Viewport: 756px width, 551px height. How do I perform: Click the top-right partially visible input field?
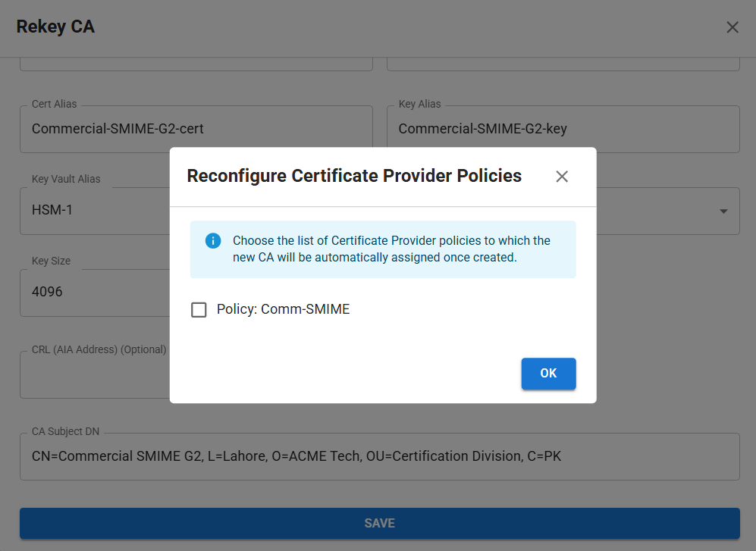[x=563, y=61]
